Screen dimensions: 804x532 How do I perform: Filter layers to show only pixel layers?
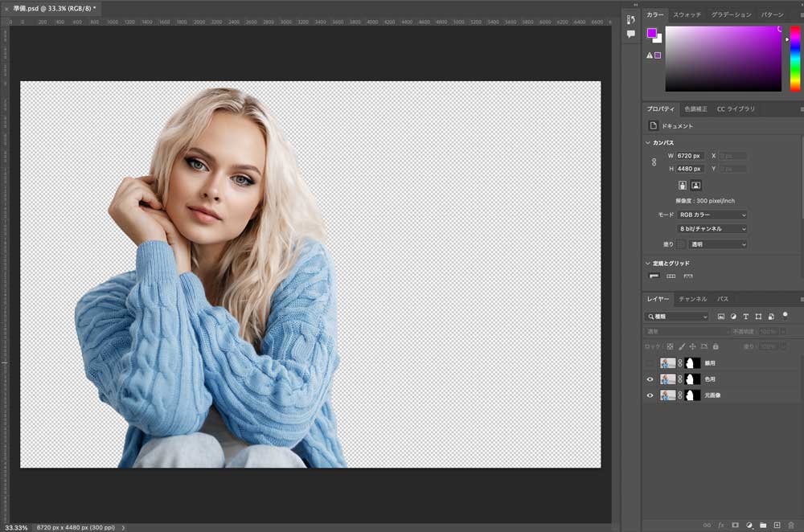(x=722, y=317)
